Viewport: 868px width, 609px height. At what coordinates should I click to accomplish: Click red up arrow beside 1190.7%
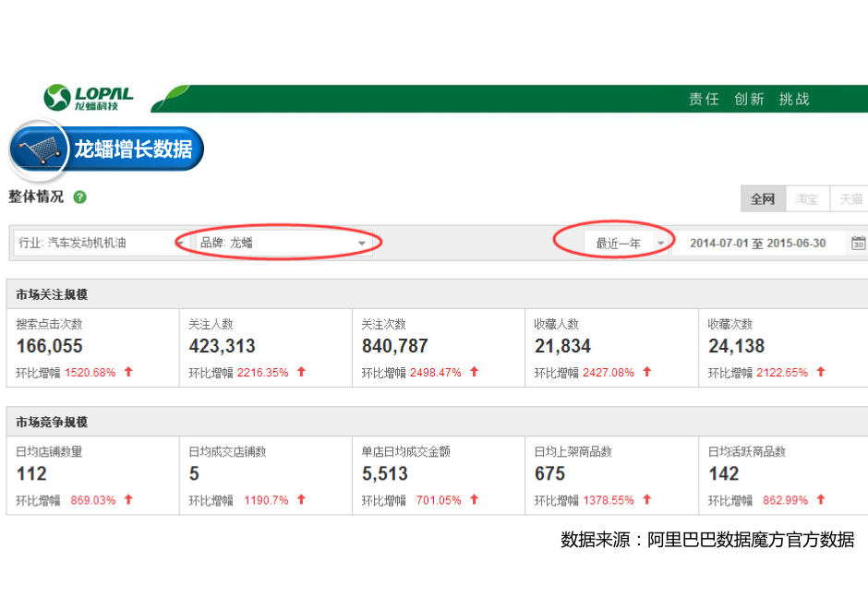301,499
